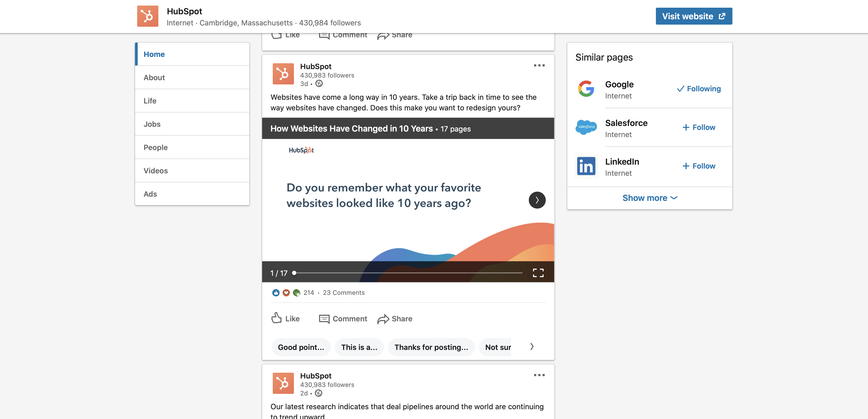Click the LinkedIn logo in Similar pages
This screenshot has height=419, width=868.
[x=586, y=166]
